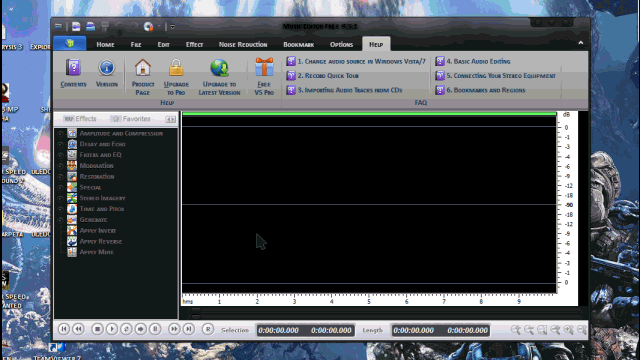Go to start of track button
640x360 pixels.
(64, 329)
